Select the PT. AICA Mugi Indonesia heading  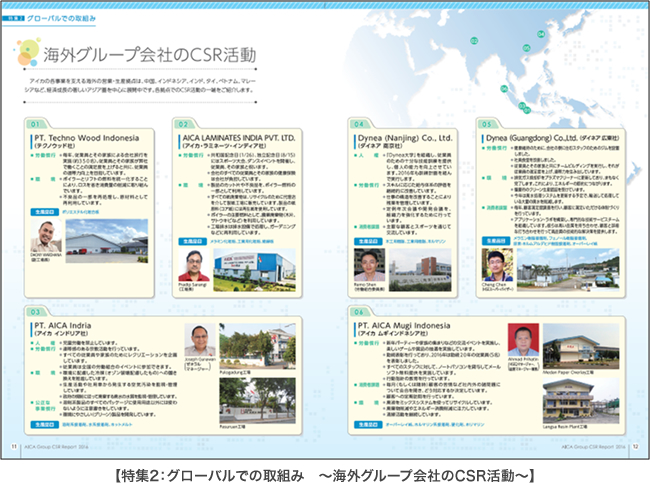[x=404, y=325]
